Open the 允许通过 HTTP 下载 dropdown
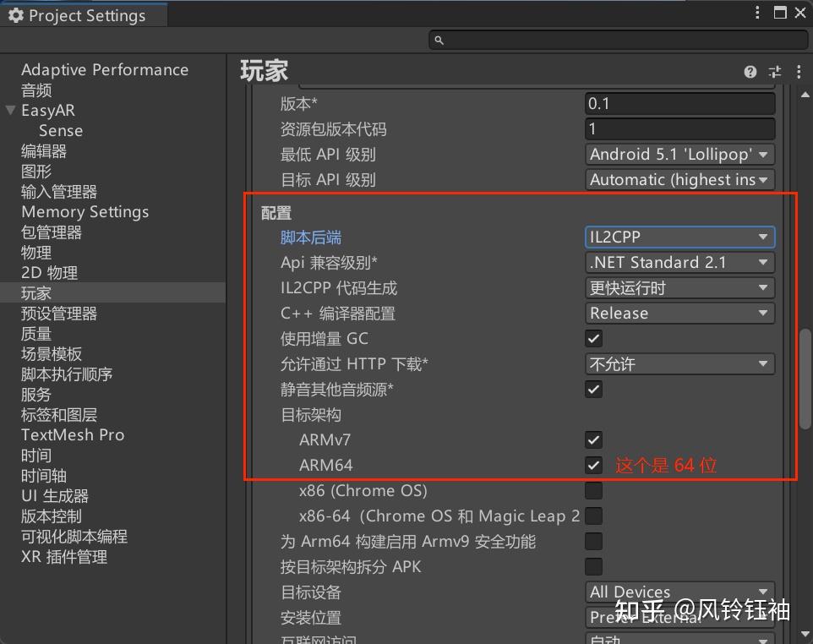The width and height of the screenshot is (813, 644). click(x=679, y=363)
